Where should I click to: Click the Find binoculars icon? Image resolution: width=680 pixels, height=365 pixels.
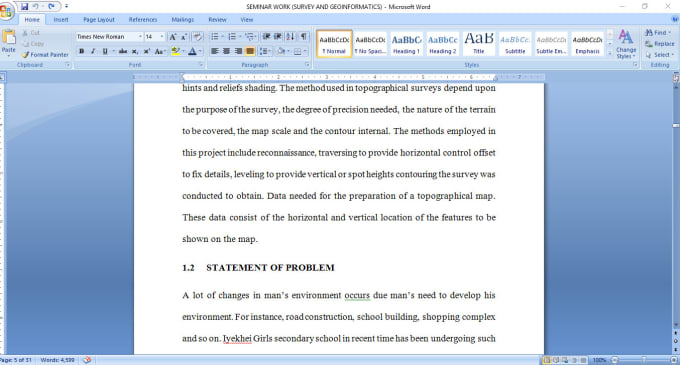[x=649, y=33]
